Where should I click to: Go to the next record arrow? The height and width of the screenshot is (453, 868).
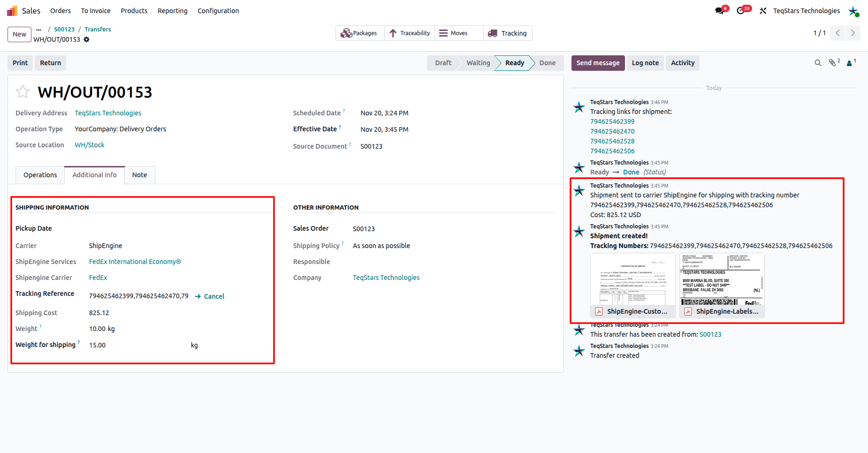pyautogui.click(x=853, y=33)
